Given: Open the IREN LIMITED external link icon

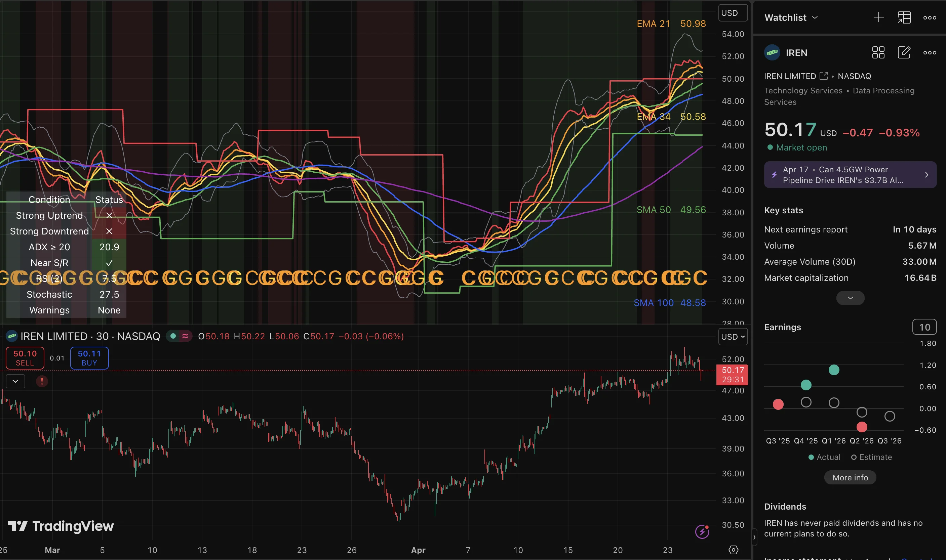Looking at the screenshot, I should coord(824,76).
